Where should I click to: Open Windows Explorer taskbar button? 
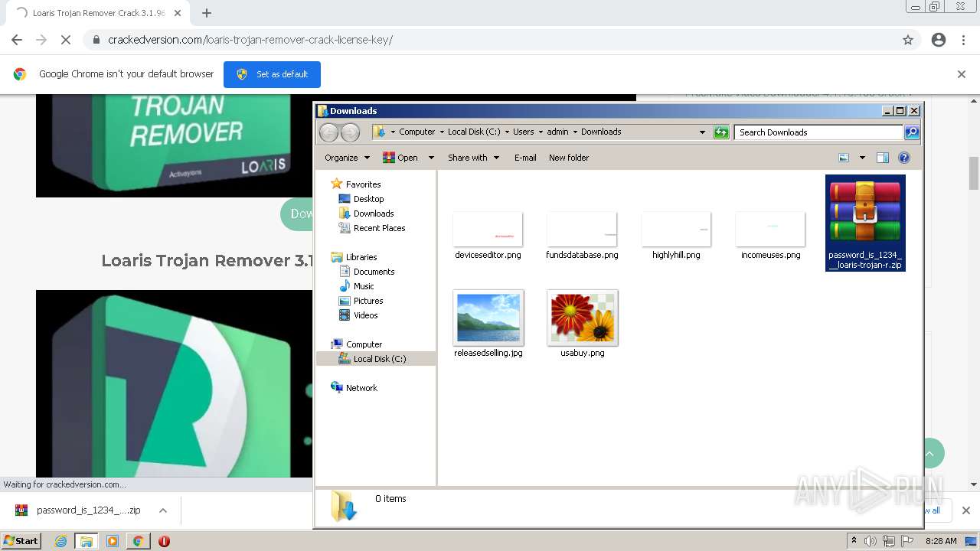click(86, 541)
